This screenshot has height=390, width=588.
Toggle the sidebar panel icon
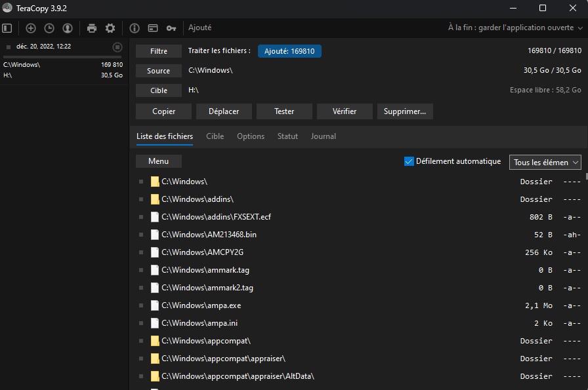(7, 28)
